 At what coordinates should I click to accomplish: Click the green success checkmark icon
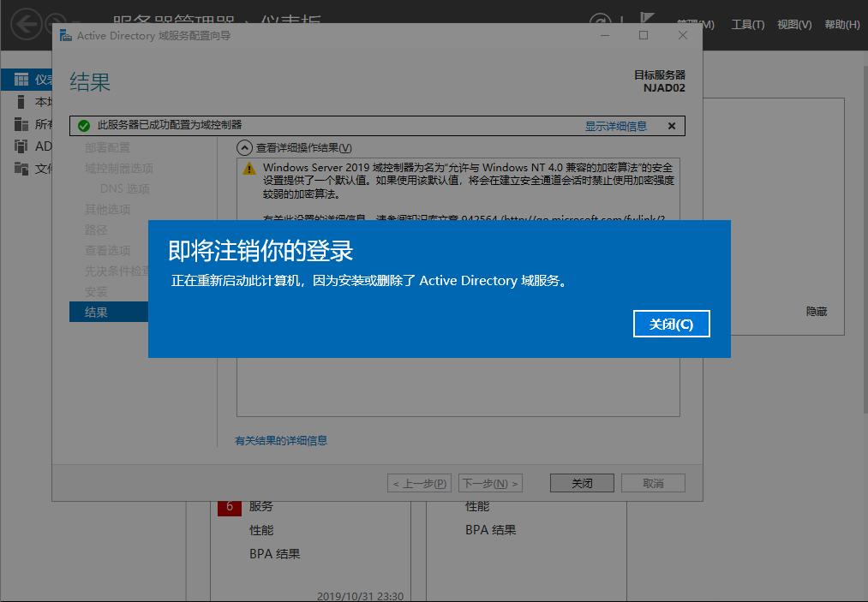coord(83,125)
